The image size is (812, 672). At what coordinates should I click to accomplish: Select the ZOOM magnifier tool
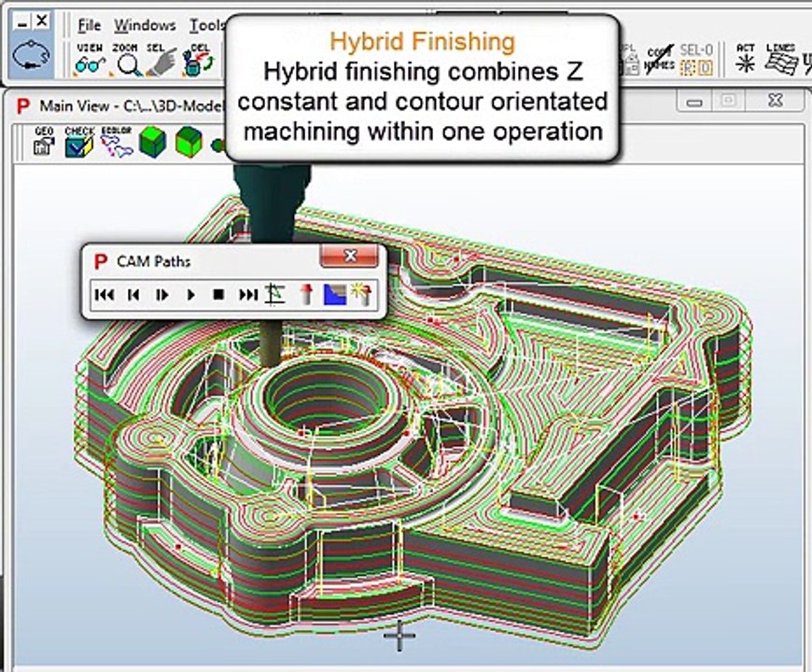[126, 60]
